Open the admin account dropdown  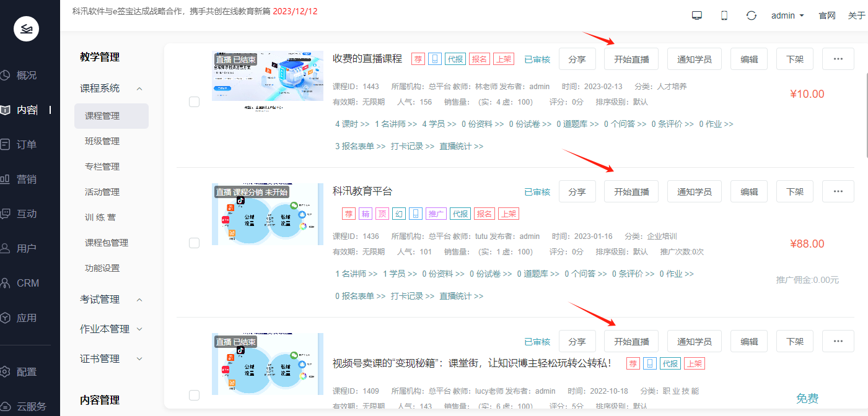click(787, 15)
